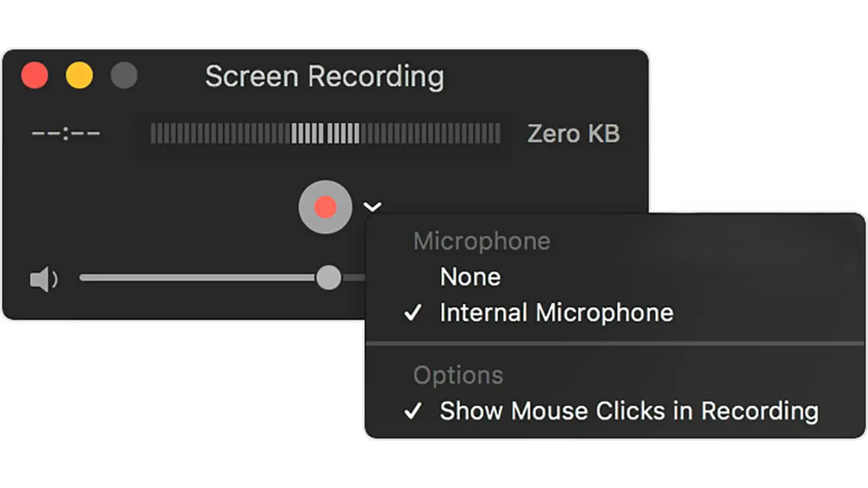Click the audio level meter bars
The image size is (868, 488).
[325, 133]
